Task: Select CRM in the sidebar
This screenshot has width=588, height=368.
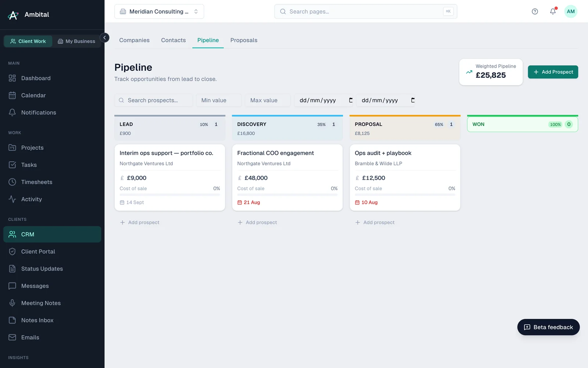Action: point(52,234)
